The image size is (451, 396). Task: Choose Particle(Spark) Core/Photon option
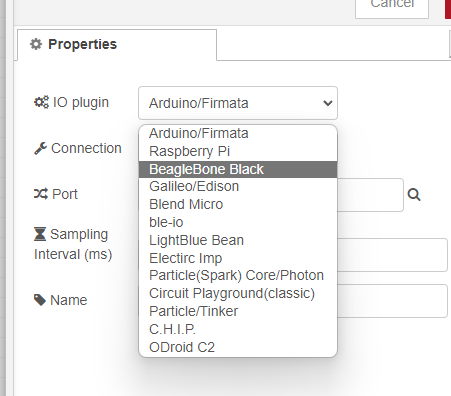[x=238, y=276]
